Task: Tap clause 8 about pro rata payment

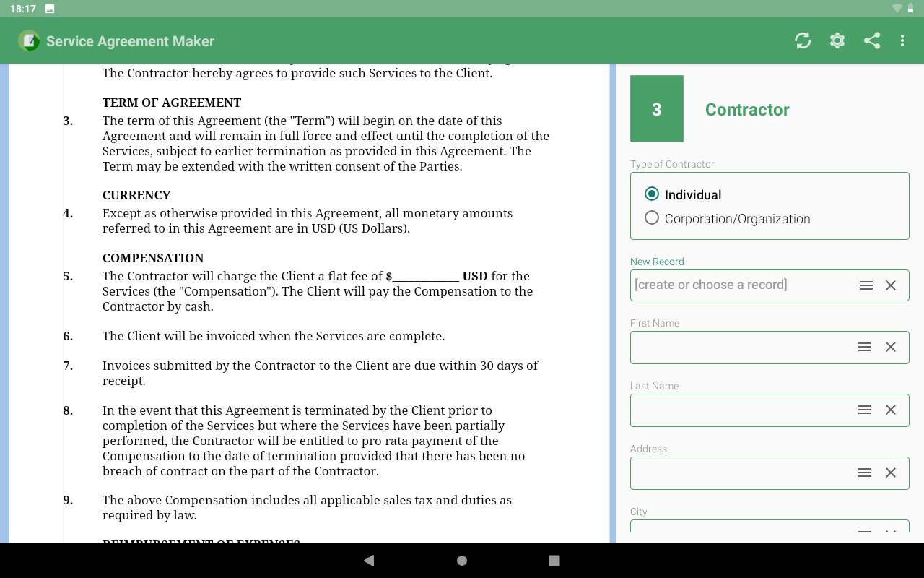Action: point(313,441)
